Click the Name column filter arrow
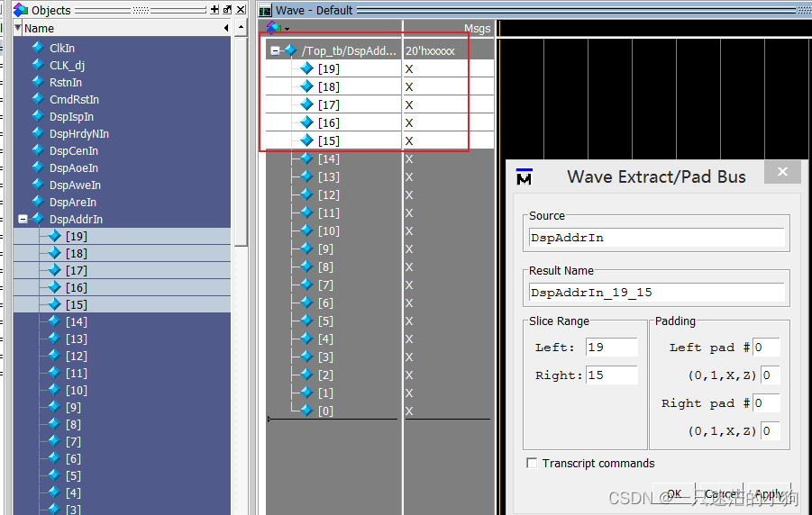812x515 pixels. tap(18, 27)
